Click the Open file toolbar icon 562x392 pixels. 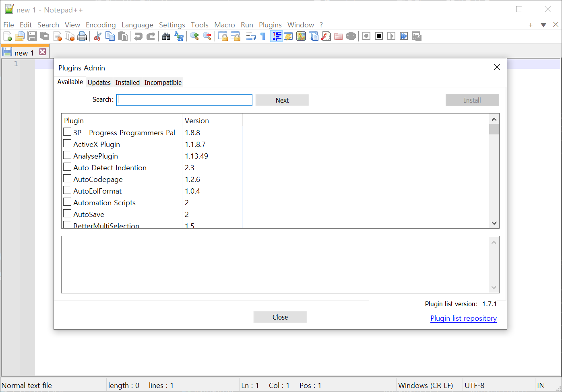[20, 36]
